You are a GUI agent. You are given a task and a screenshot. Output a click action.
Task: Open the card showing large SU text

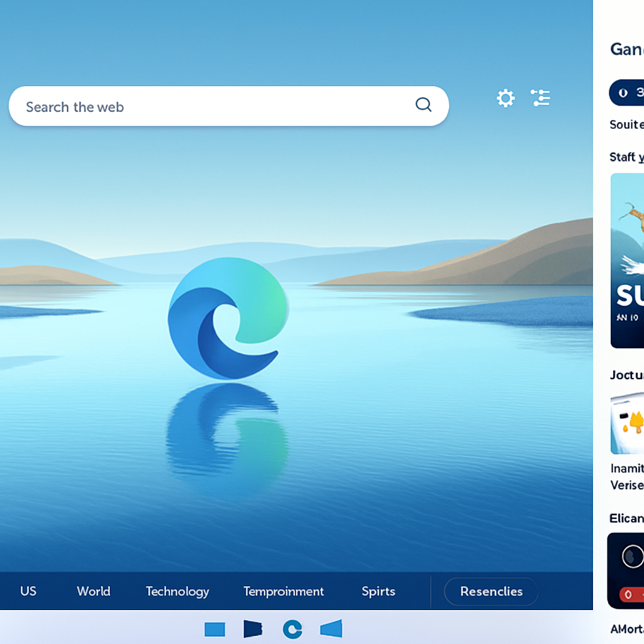click(x=627, y=260)
